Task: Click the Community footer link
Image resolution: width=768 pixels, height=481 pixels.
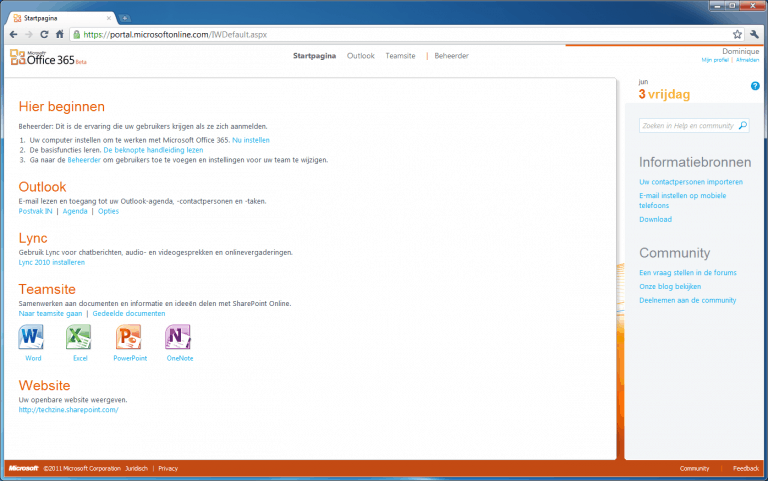Action: point(694,468)
